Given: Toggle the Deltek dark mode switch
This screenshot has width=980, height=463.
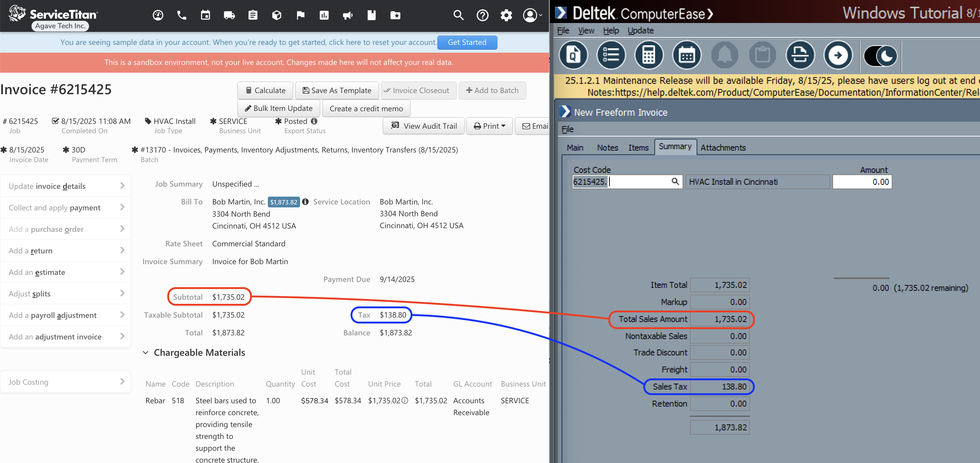Looking at the screenshot, I should tap(881, 56).
